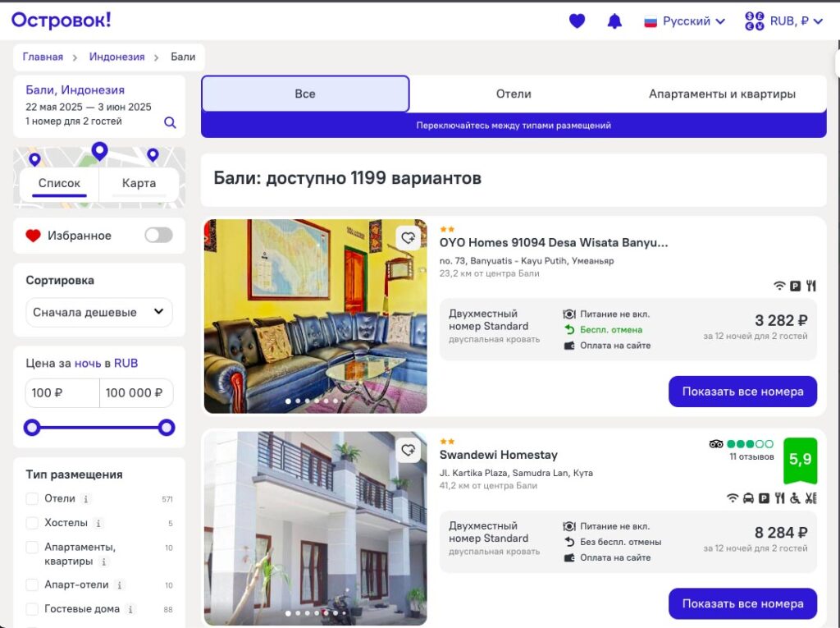
Task: Toggle the Избранное favorites switch
Action: 158,235
